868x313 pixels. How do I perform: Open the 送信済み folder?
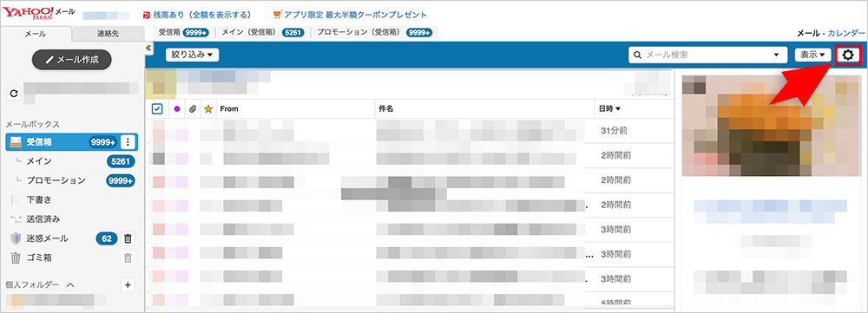click(43, 219)
